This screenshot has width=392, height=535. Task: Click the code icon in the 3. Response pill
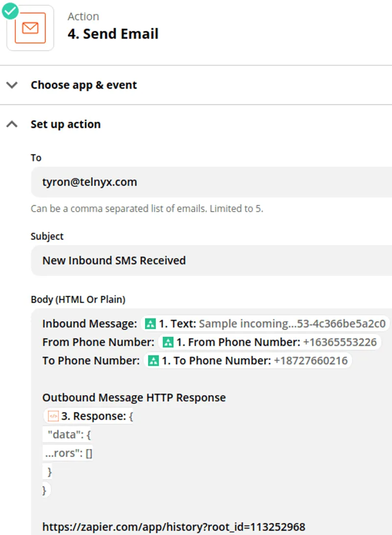point(53,415)
